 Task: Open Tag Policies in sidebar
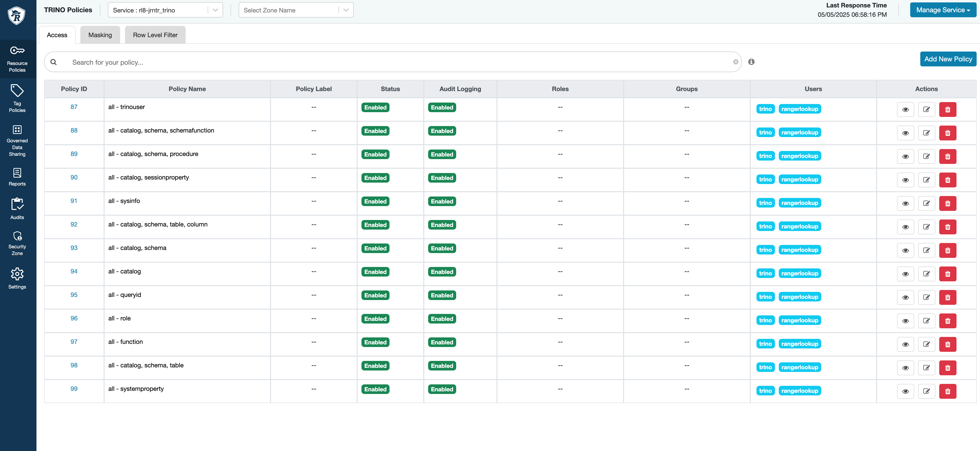pos(17,98)
